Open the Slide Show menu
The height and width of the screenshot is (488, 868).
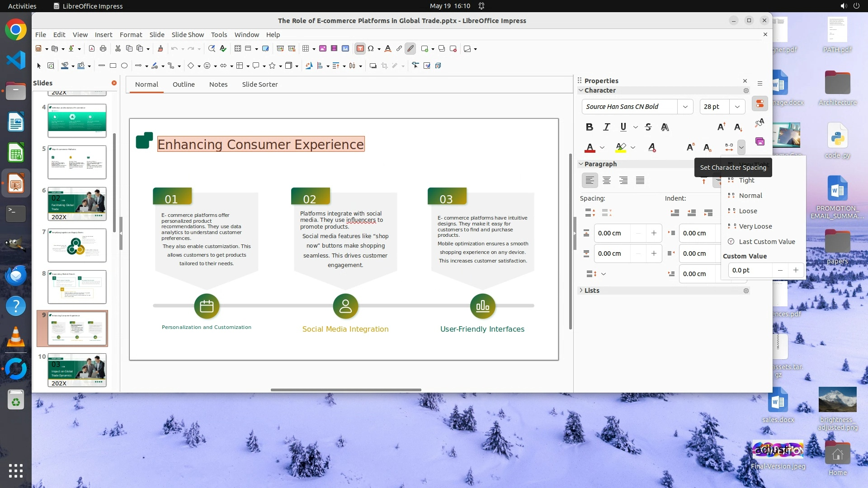pyautogui.click(x=188, y=34)
